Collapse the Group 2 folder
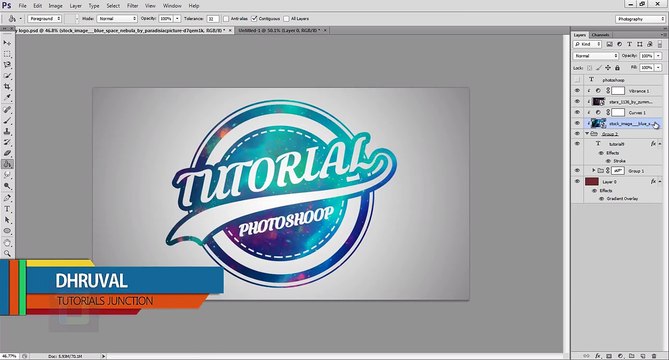 [x=587, y=134]
